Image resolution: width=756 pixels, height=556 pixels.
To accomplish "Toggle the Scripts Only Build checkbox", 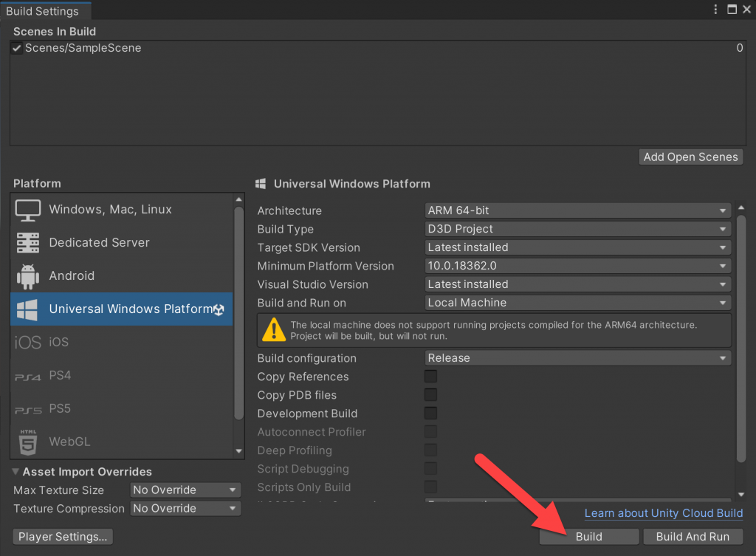I will pos(430,487).
